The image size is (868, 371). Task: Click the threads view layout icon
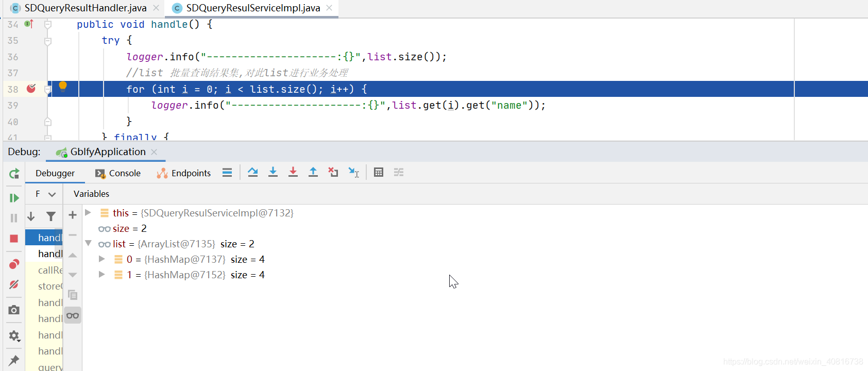pyautogui.click(x=227, y=173)
